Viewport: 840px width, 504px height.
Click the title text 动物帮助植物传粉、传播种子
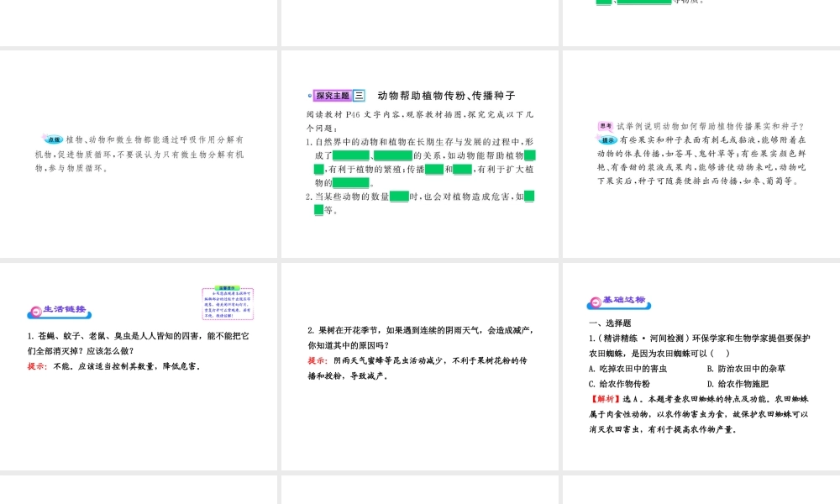(x=446, y=96)
